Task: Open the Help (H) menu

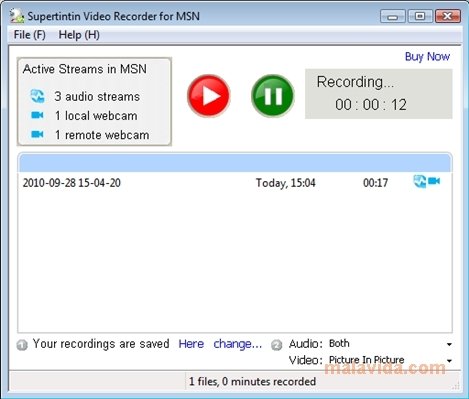Action: click(x=79, y=35)
